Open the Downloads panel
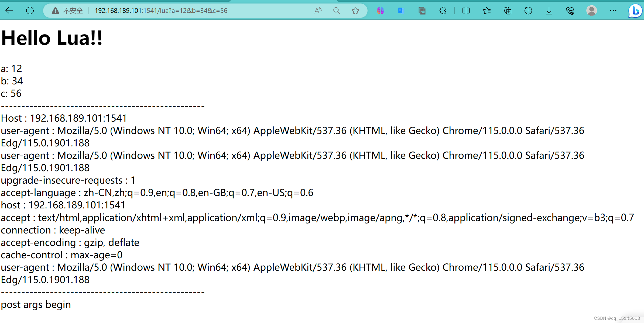This screenshot has width=644, height=323. pos(549,11)
